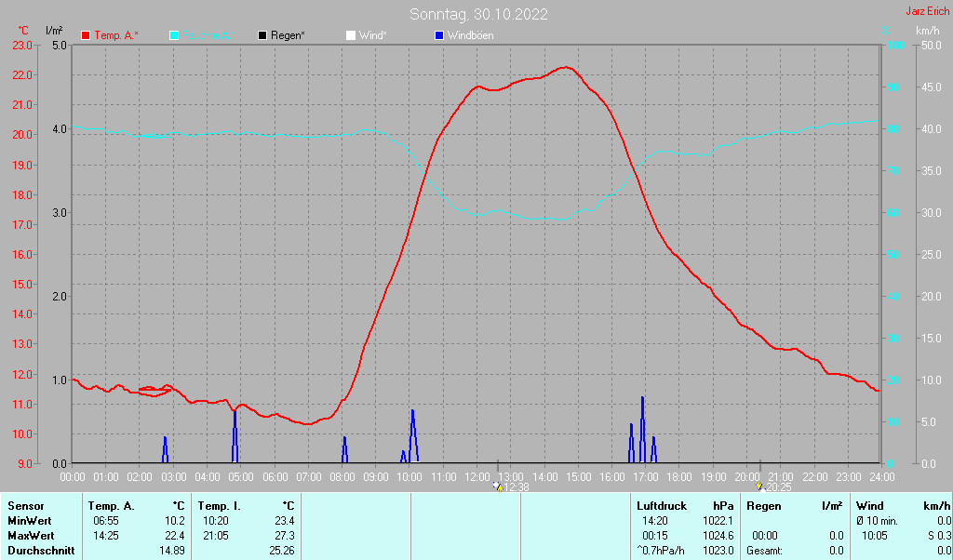953x560 pixels.
Task: Click the 'Temp. I.' column header
Action: [x=220, y=506]
